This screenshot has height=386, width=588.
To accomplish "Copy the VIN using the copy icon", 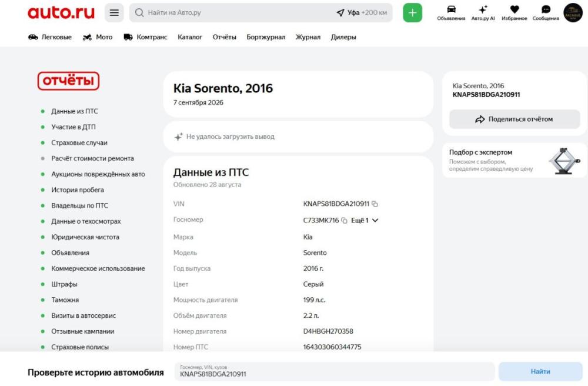I will point(375,204).
